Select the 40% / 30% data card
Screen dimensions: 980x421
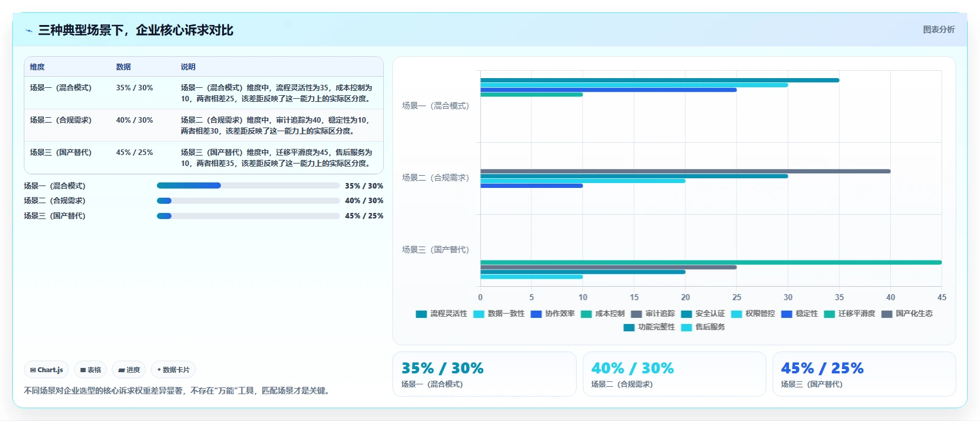point(674,374)
